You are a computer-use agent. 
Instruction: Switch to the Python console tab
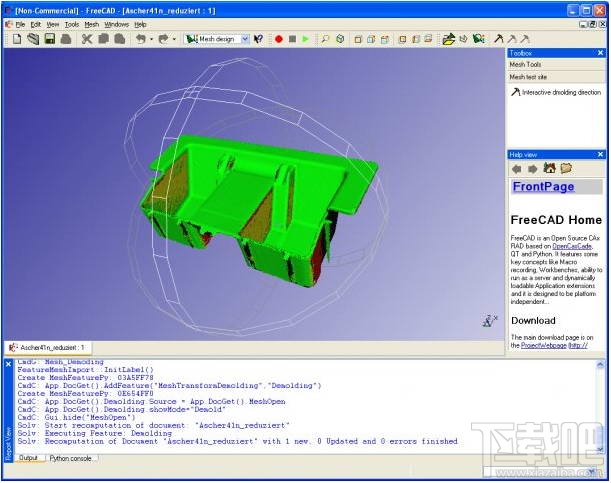[71, 458]
